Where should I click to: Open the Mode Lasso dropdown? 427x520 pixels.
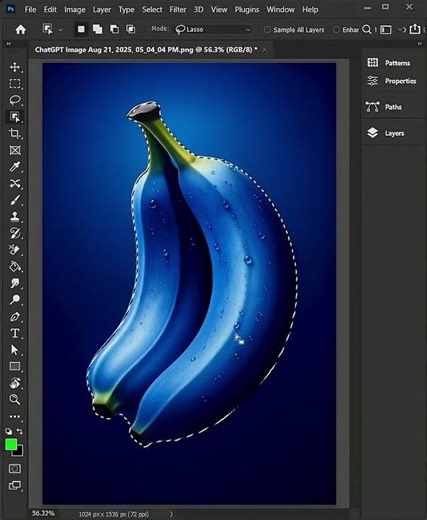213,30
